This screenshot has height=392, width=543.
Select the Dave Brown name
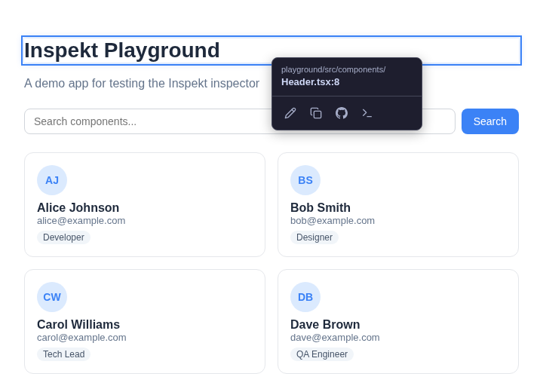(x=325, y=324)
